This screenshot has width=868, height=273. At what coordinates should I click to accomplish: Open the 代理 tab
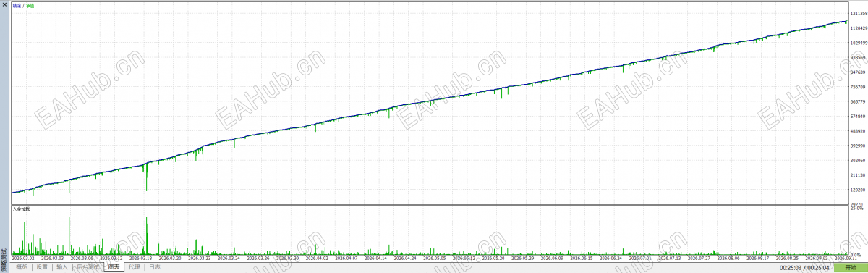point(134,267)
